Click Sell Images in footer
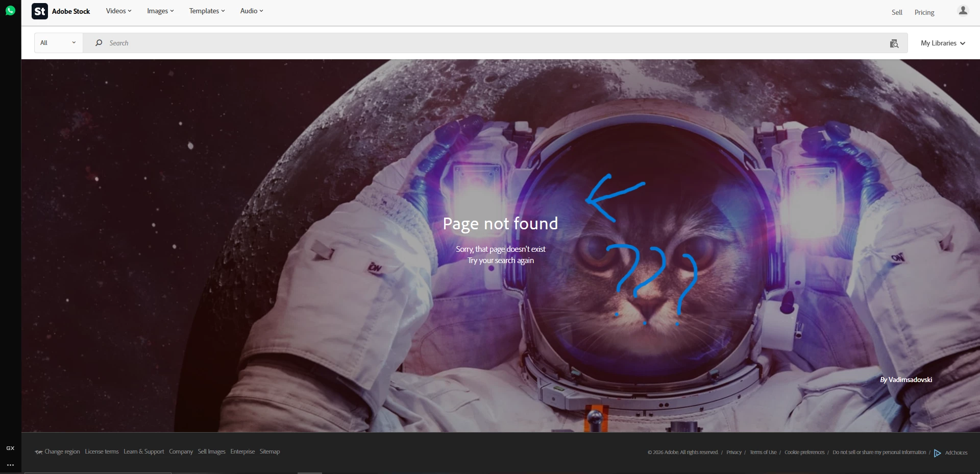 211,452
